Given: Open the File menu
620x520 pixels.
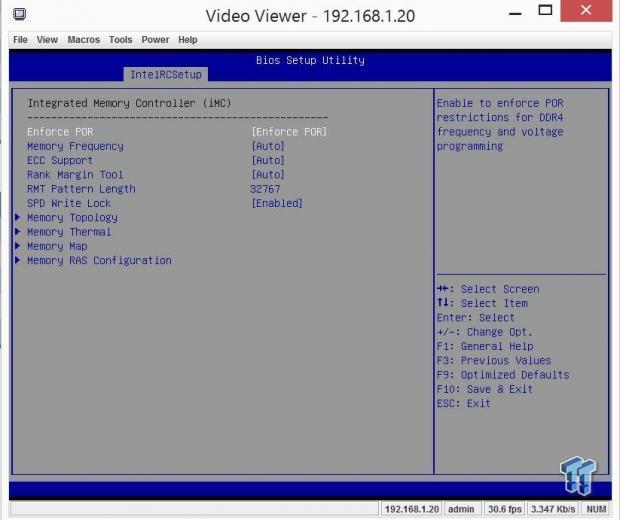Looking at the screenshot, I should tap(20, 40).
